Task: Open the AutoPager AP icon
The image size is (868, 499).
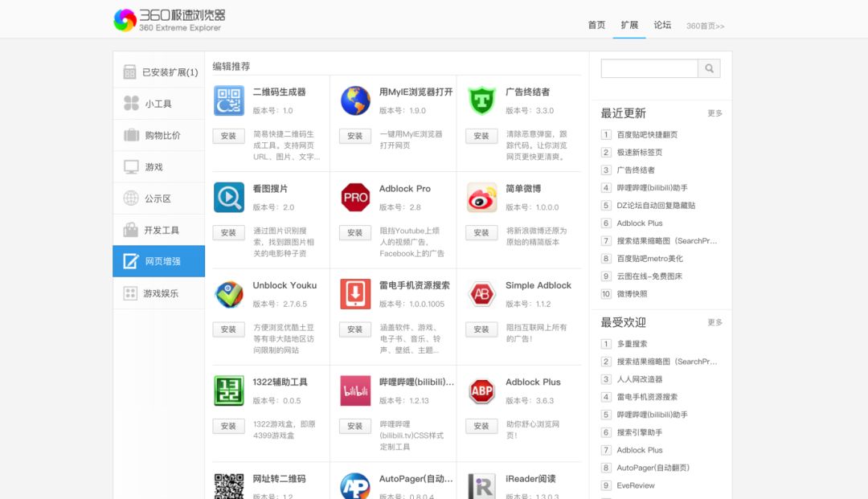Action: [355, 486]
